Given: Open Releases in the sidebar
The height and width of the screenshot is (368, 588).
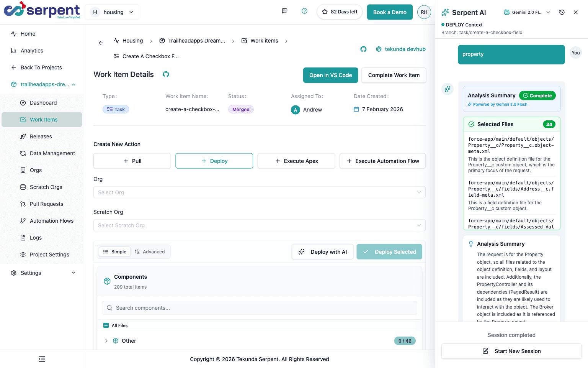Looking at the screenshot, I should point(41,136).
